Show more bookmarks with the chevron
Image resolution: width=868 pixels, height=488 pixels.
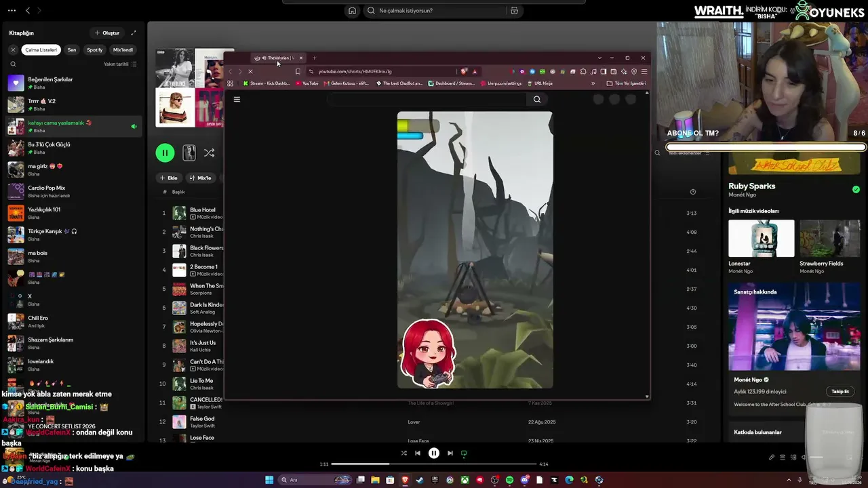(x=593, y=83)
